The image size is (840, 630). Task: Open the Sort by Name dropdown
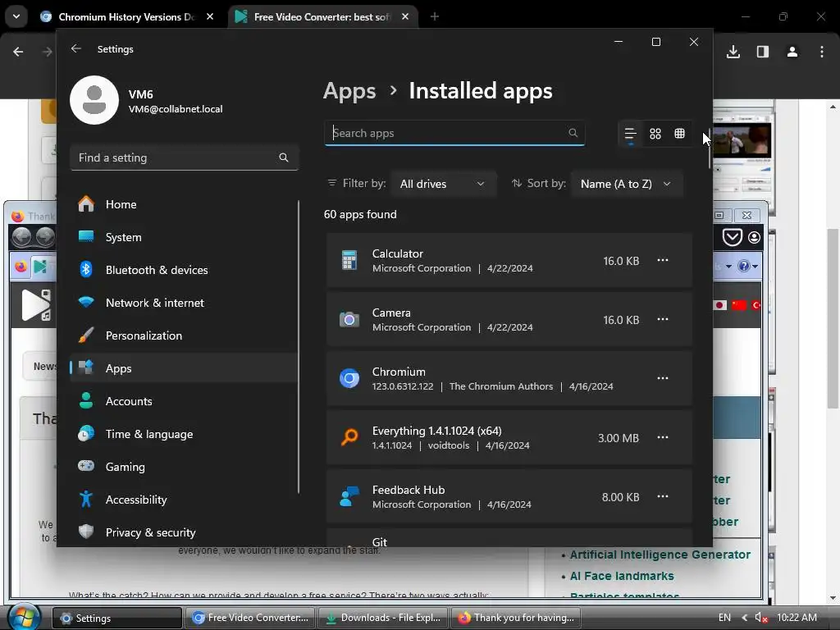pos(626,184)
